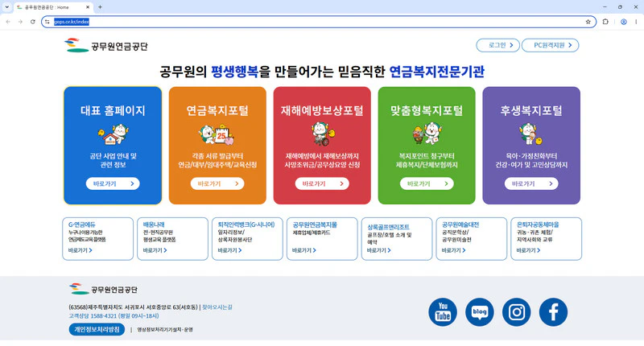The width and height of the screenshot is (644, 346).
Task: Click 바로가기 on 연금복지포털 card
Action: (217, 183)
